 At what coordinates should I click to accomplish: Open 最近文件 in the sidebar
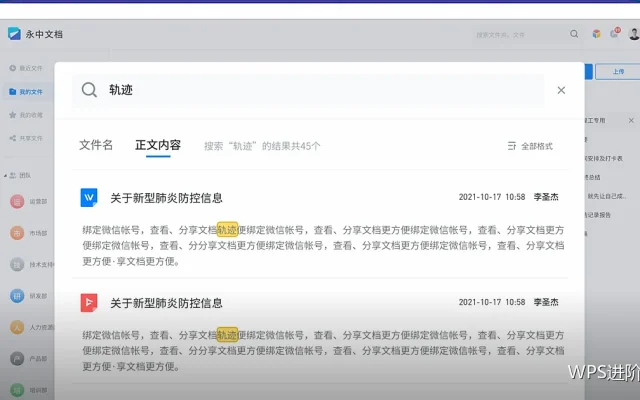click(31, 68)
